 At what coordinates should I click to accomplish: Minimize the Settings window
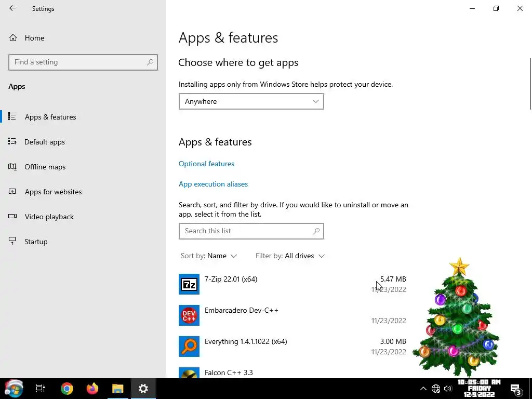472,8
